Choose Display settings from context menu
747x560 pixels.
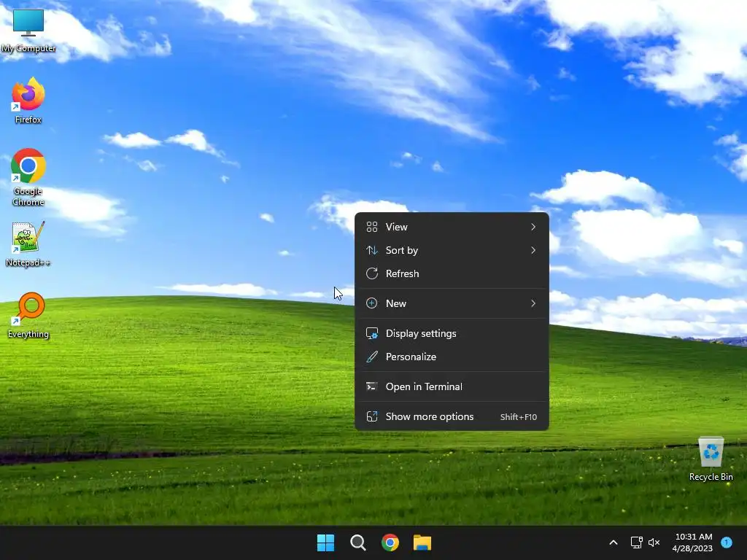tap(452, 333)
